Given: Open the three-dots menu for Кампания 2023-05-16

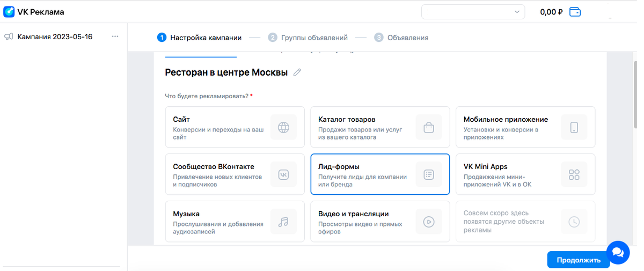Looking at the screenshot, I should click(x=115, y=36).
